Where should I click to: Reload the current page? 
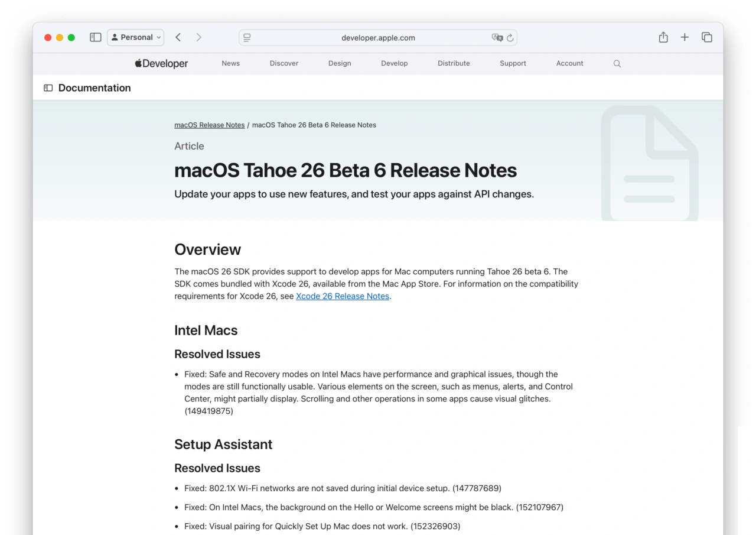tap(511, 37)
